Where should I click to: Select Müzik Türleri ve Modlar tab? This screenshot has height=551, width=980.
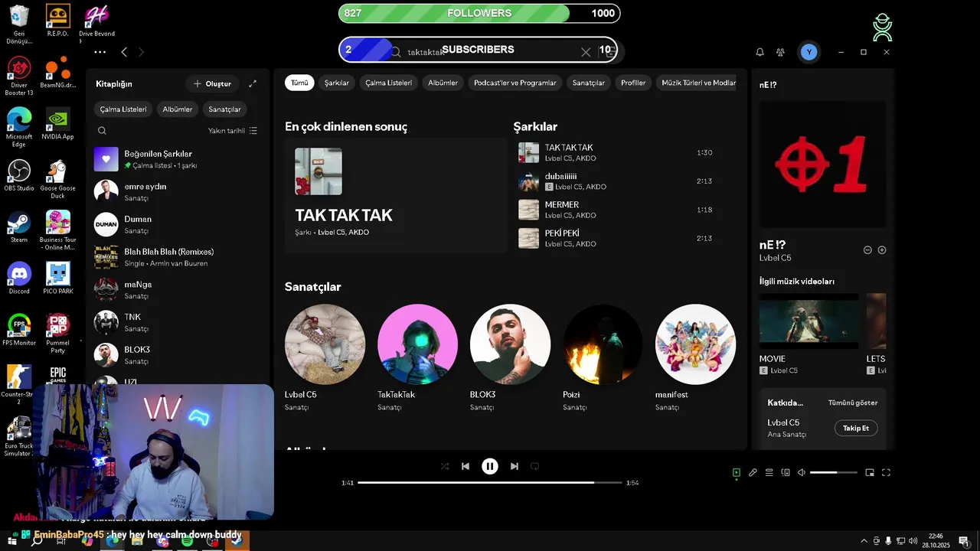pyautogui.click(x=697, y=83)
